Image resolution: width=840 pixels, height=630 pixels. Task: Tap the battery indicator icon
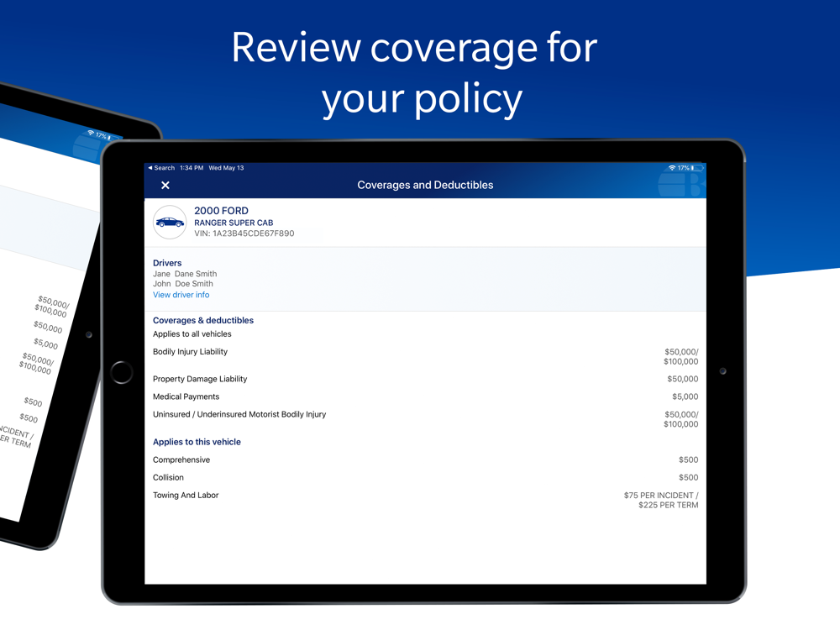(697, 168)
